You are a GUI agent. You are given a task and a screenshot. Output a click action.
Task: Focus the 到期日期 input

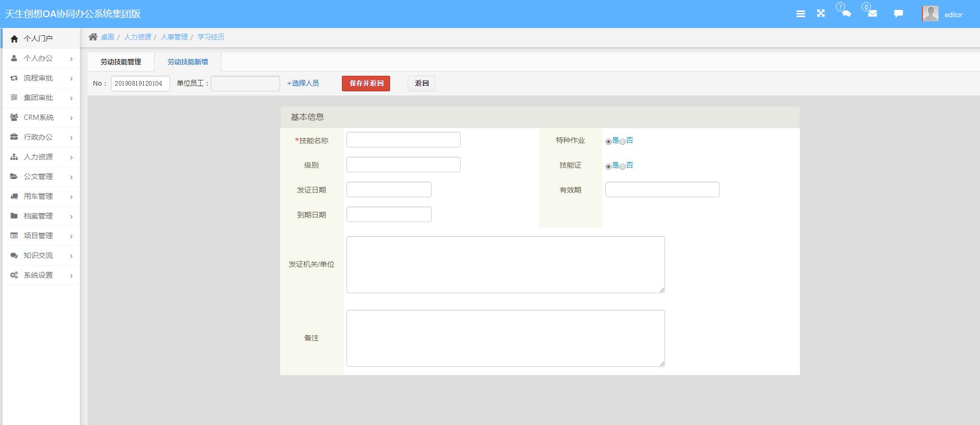tap(389, 214)
